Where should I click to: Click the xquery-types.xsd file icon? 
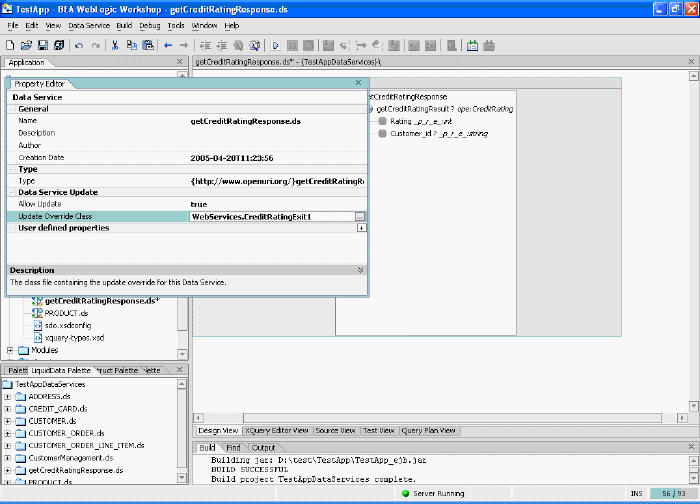(x=38, y=338)
